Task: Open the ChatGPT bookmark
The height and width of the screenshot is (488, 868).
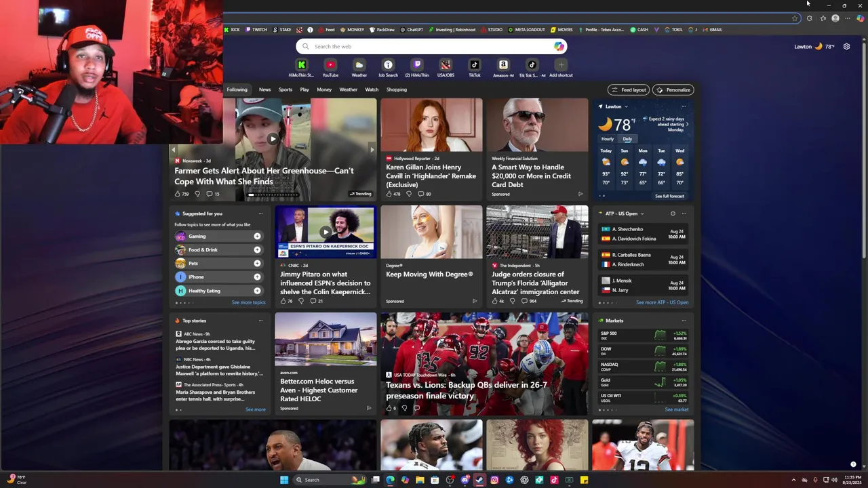Action: [411, 30]
